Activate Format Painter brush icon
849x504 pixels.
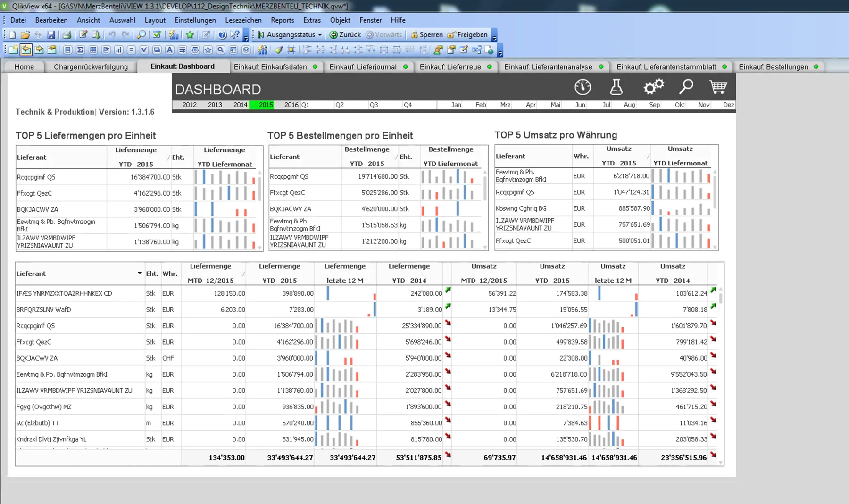point(279,50)
